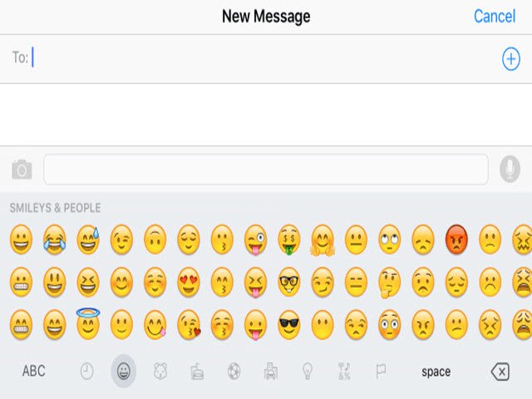532x399 pixels.
Task: Insert the smiling face with sunglasses emoji
Action: (289, 325)
